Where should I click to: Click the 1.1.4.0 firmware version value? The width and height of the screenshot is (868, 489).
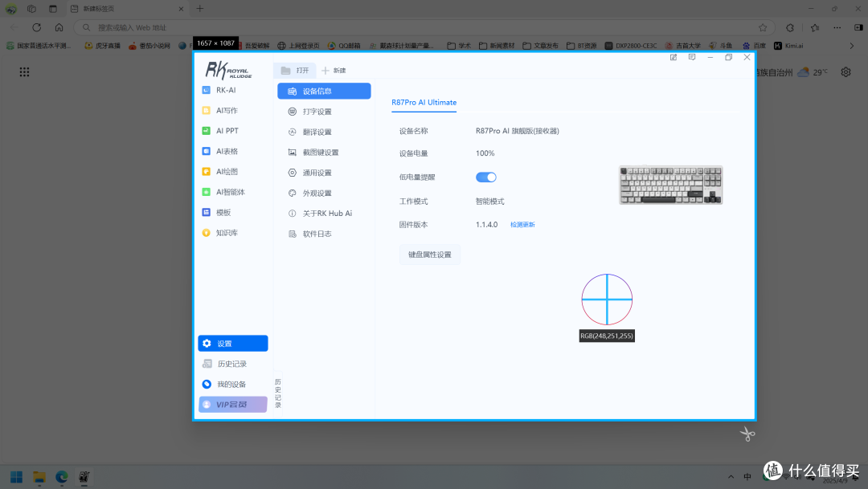pyautogui.click(x=486, y=225)
